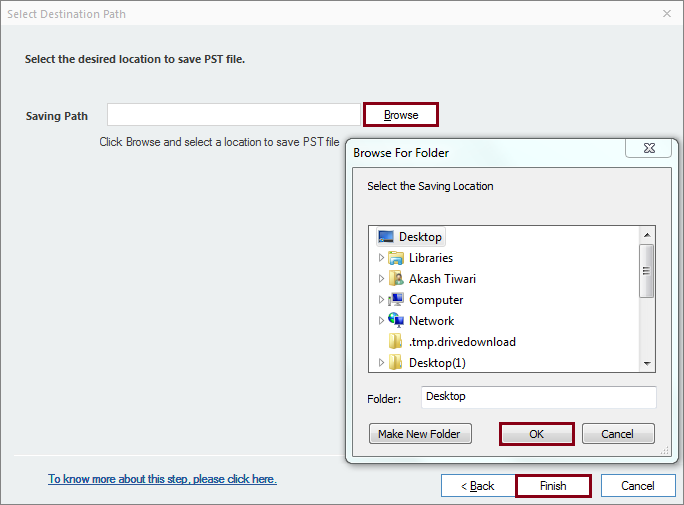684x505 pixels.
Task: Click the folder tree scrollbar up arrow
Action: click(x=647, y=235)
